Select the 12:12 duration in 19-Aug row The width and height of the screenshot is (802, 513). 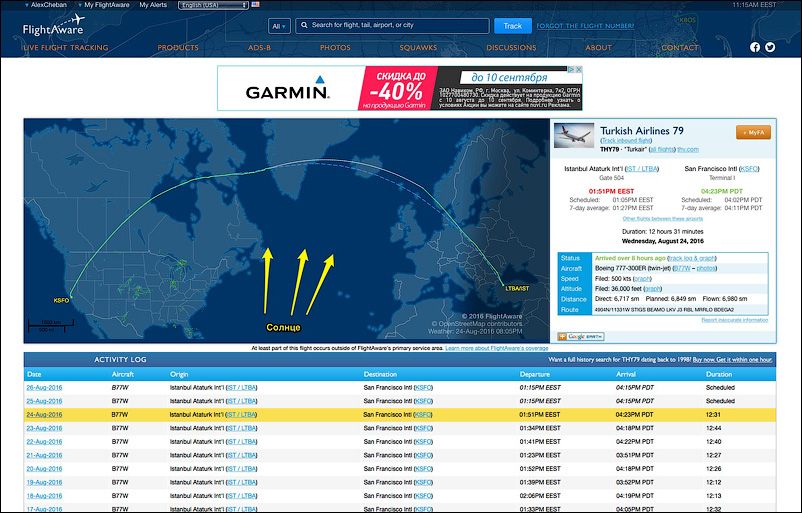click(x=714, y=482)
